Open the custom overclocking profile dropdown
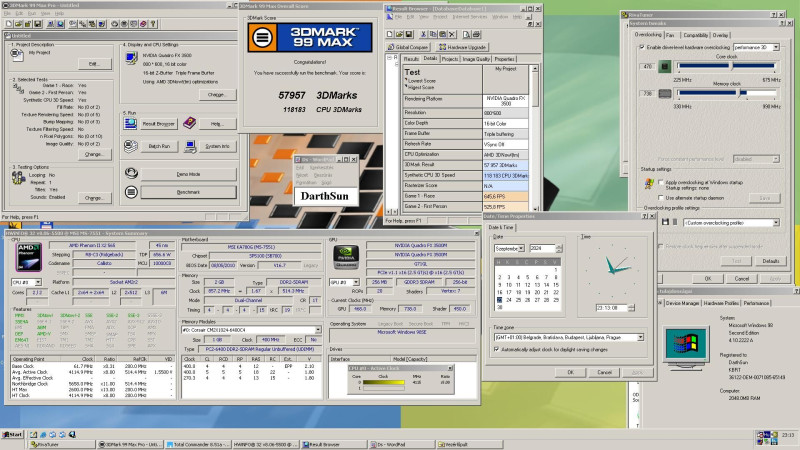Screen dimensions: 800x450 pos(776,222)
